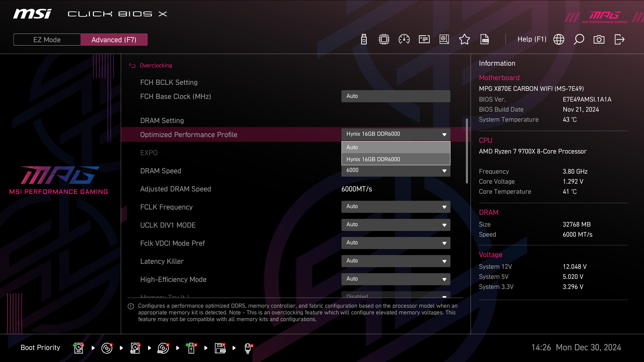Click the EXPO greyed-out setting label
644x362 pixels.
pyautogui.click(x=149, y=153)
